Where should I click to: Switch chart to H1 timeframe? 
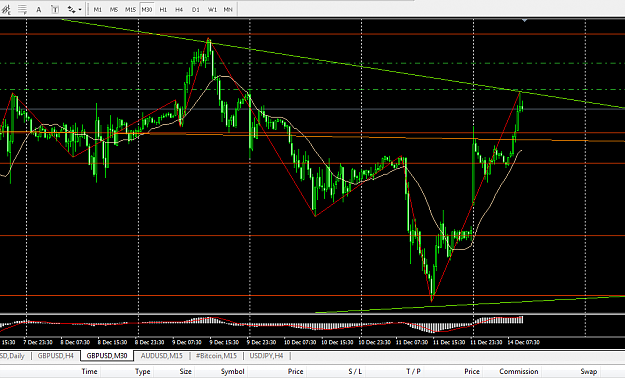163,10
